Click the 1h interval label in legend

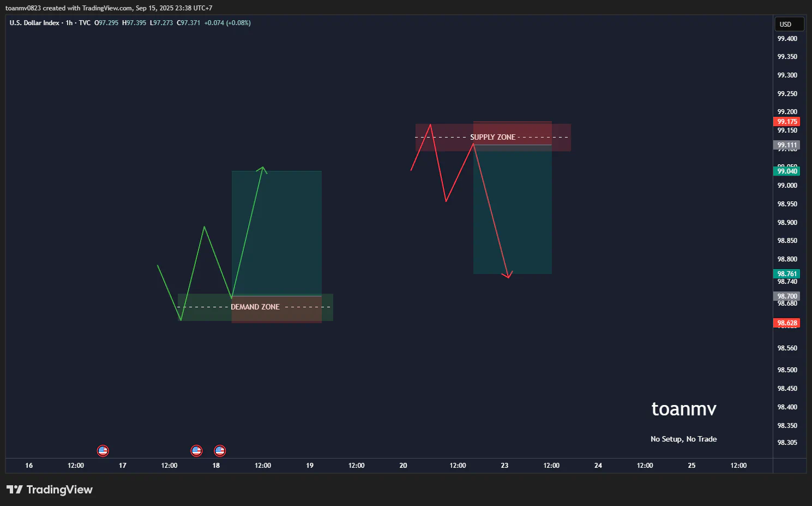(x=69, y=23)
